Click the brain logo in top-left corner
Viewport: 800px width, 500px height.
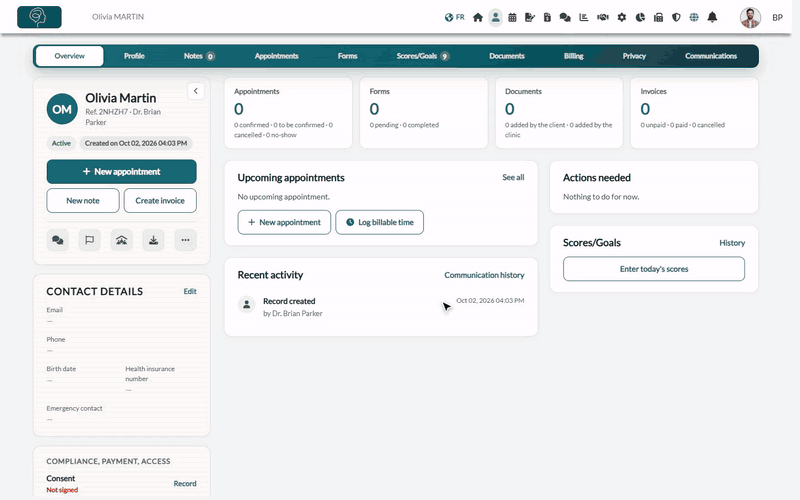[x=39, y=17]
